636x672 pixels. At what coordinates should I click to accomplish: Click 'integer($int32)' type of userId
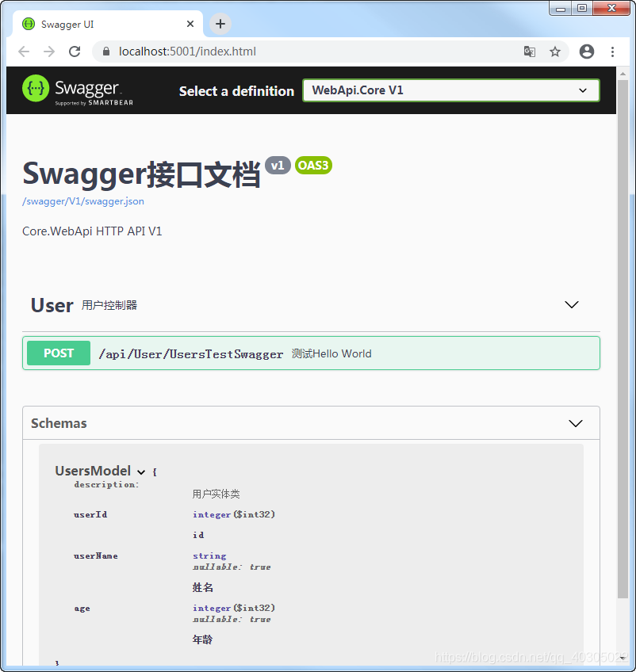pyautogui.click(x=234, y=514)
